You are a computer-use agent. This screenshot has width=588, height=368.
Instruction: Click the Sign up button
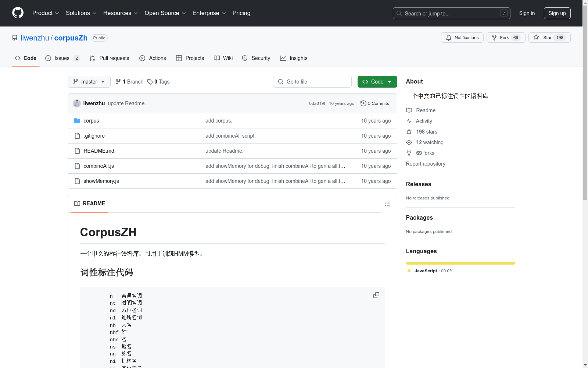(557, 13)
